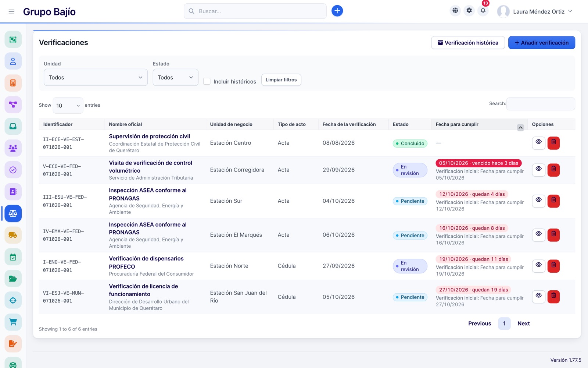Enable Incluir históricos checkbox
The width and height of the screenshot is (588, 368).
[x=207, y=81]
